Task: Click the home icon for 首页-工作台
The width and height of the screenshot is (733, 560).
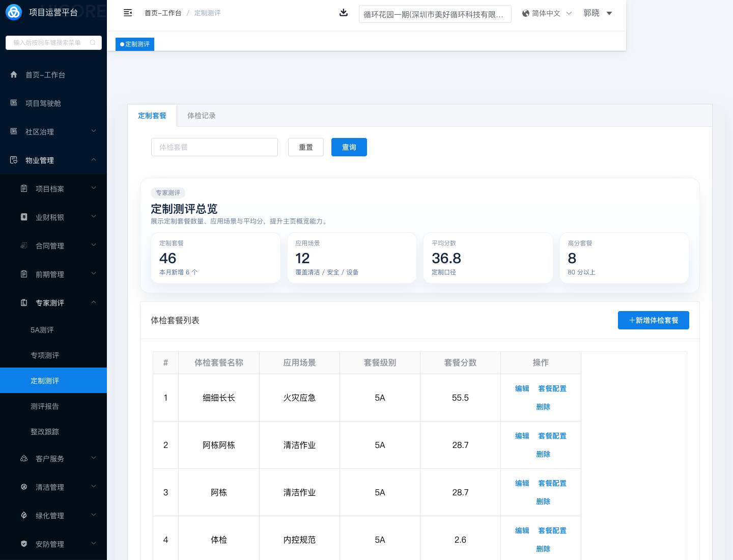Action: click(x=14, y=74)
